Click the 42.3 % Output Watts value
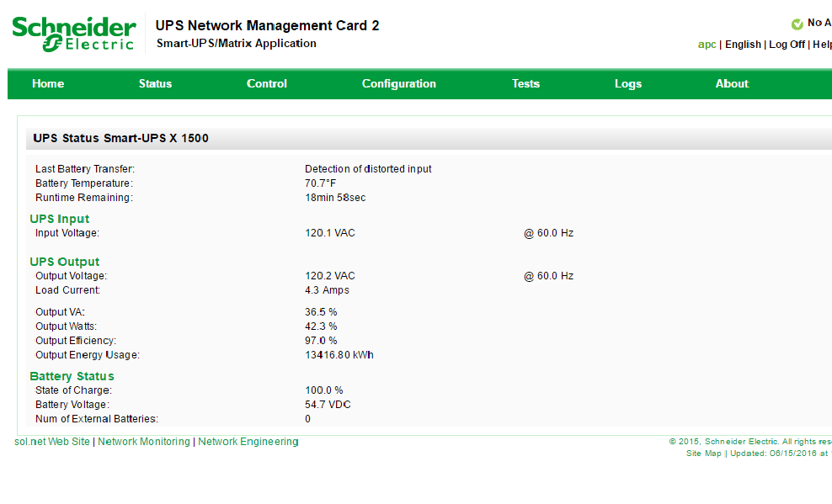The width and height of the screenshot is (832, 504). coord(321,326)
